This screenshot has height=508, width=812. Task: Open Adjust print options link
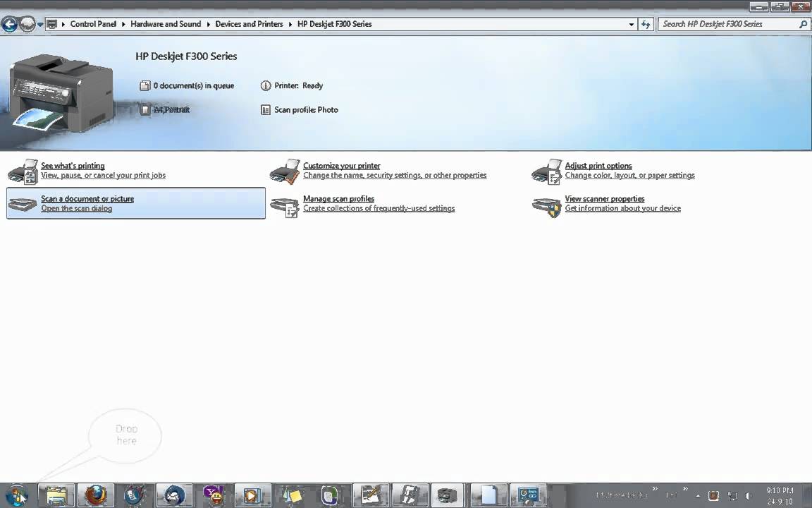(x=598, y=166)
